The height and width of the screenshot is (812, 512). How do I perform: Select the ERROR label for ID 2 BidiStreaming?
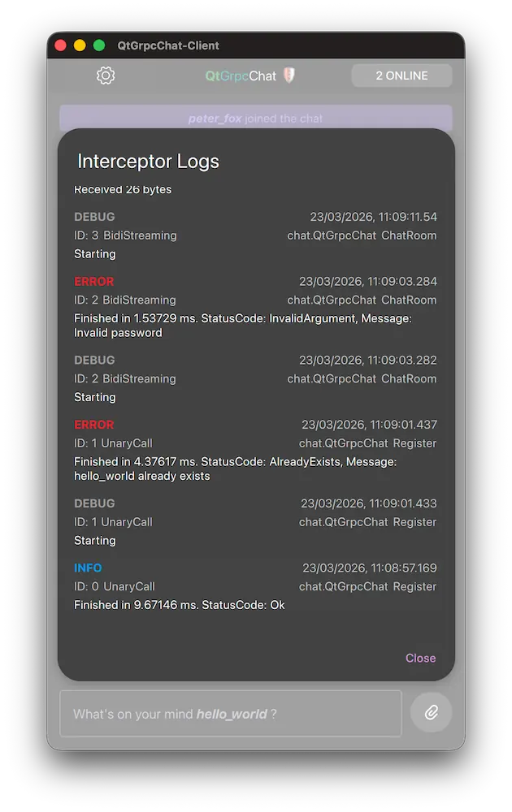click(x=93, y=279)
